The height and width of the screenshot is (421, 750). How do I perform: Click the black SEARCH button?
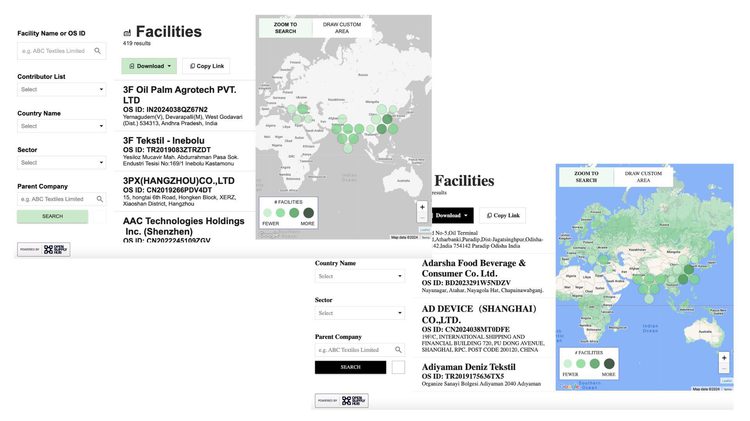[x=351, y=367]
